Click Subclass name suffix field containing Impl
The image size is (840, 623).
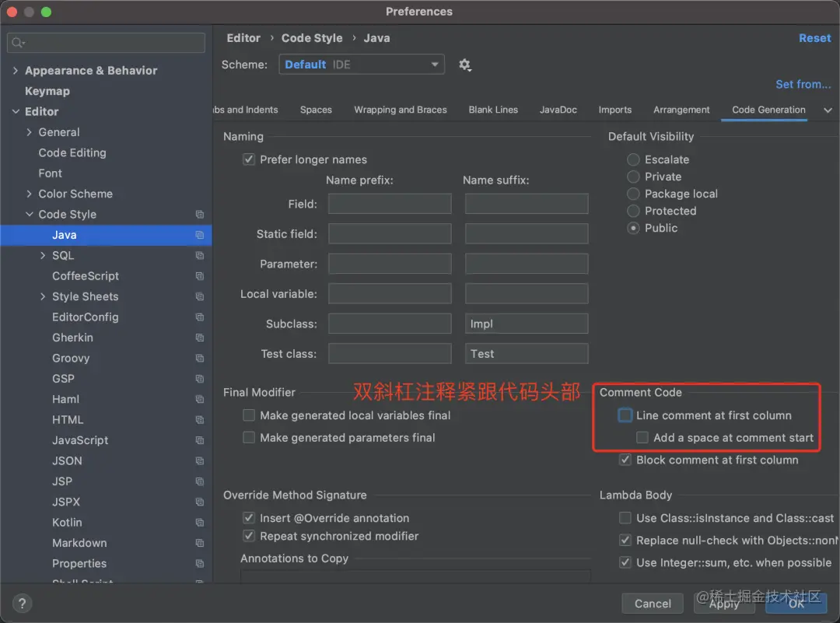527,324
